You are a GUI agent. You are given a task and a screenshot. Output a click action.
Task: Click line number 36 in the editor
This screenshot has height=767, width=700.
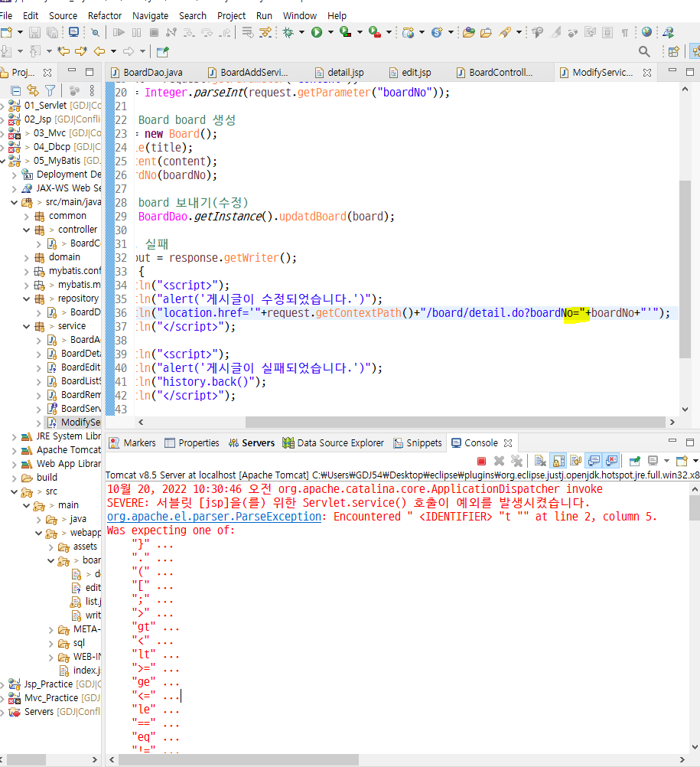click(121, 313)
